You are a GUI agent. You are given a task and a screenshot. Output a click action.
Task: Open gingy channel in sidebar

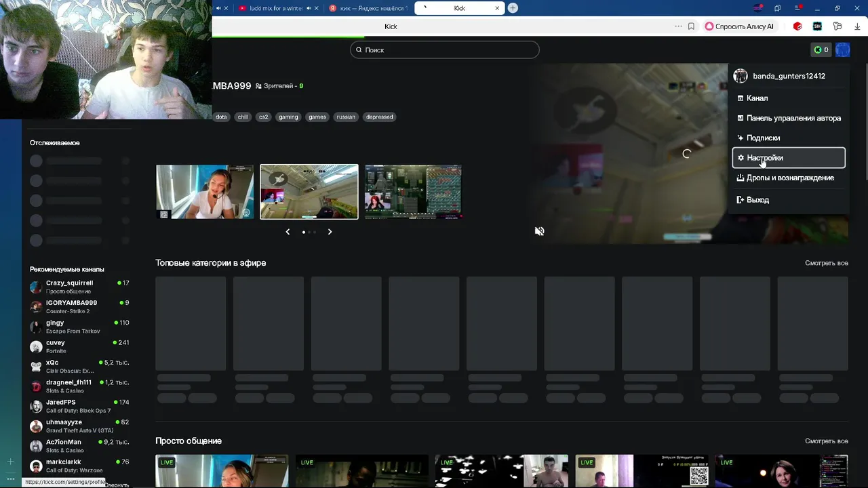pyautogui.click(x=79, y=327)
